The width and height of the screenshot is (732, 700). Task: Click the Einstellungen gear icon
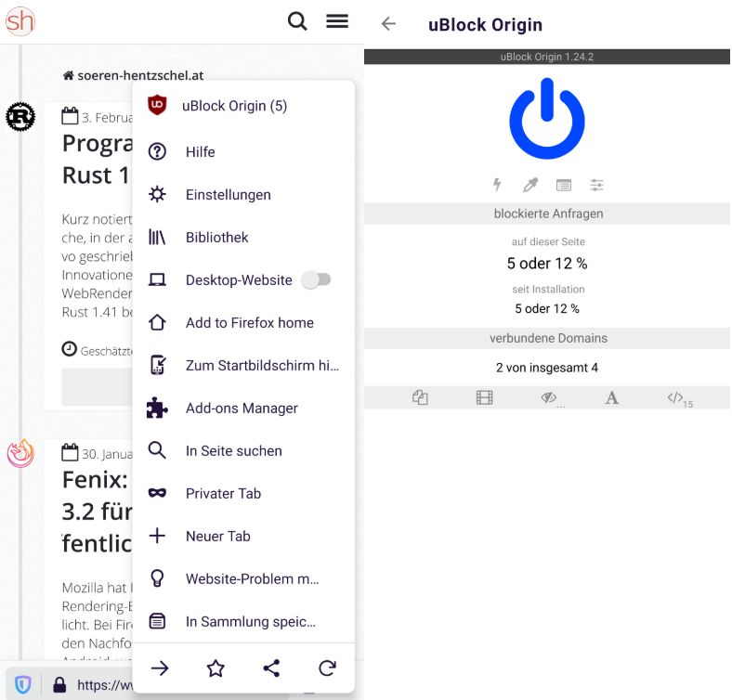coord(157,194)
